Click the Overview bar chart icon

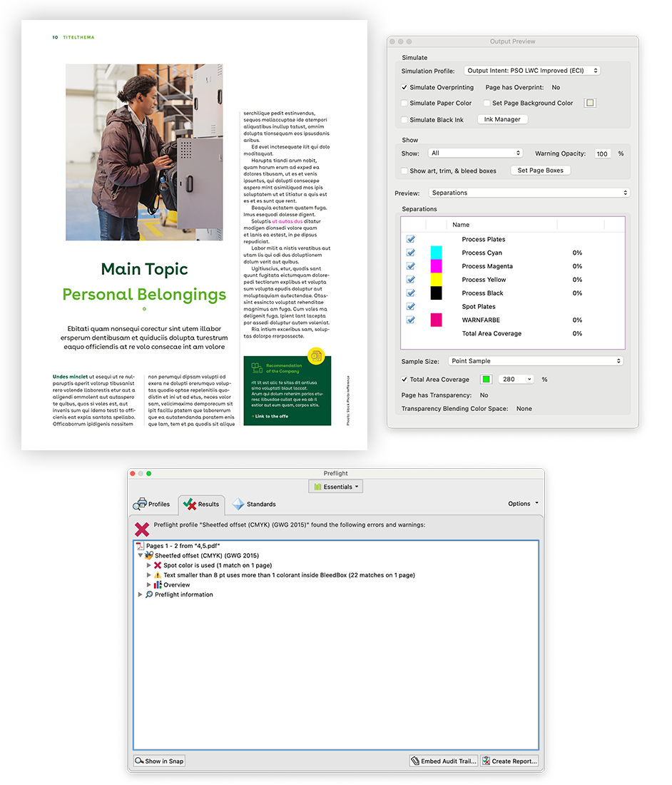tap(158, 584)
